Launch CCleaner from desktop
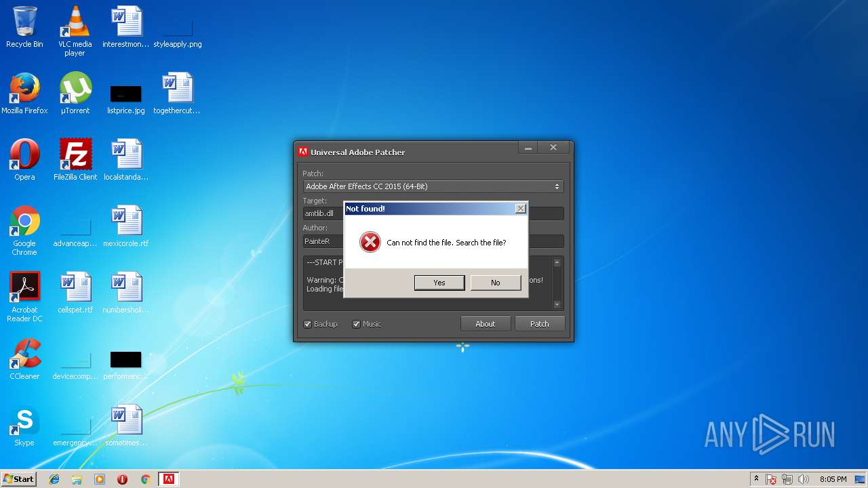The image size is (868, 488). [24, 359]
